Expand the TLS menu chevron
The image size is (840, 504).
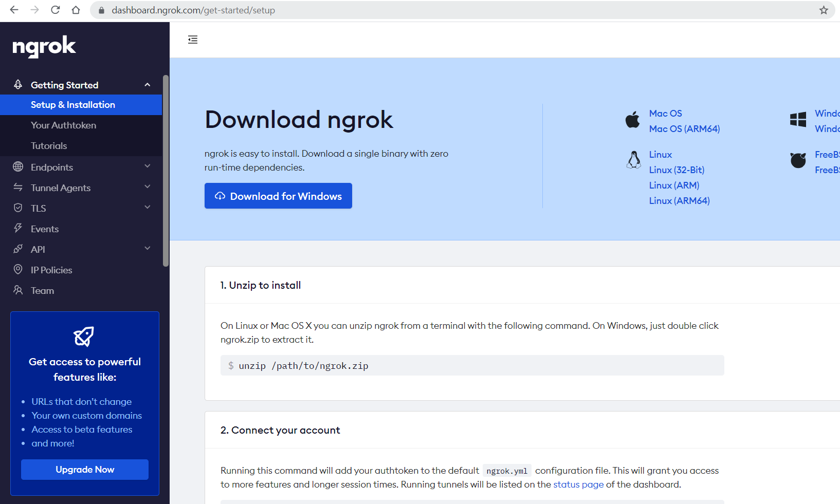[148, 207]
